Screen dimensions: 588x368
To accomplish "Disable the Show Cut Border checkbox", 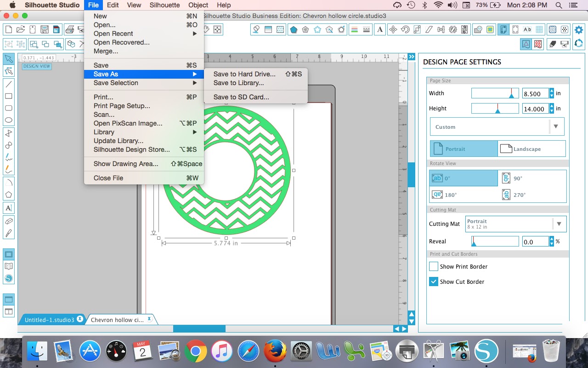I will click(x=433, y=282).
